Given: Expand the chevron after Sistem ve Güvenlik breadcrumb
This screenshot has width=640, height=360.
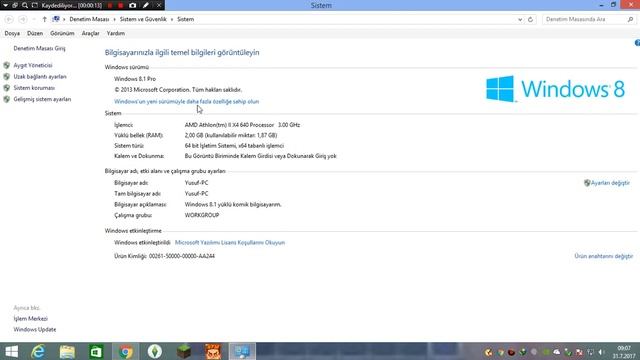Looking at the screenshot, I should (172, 19).
